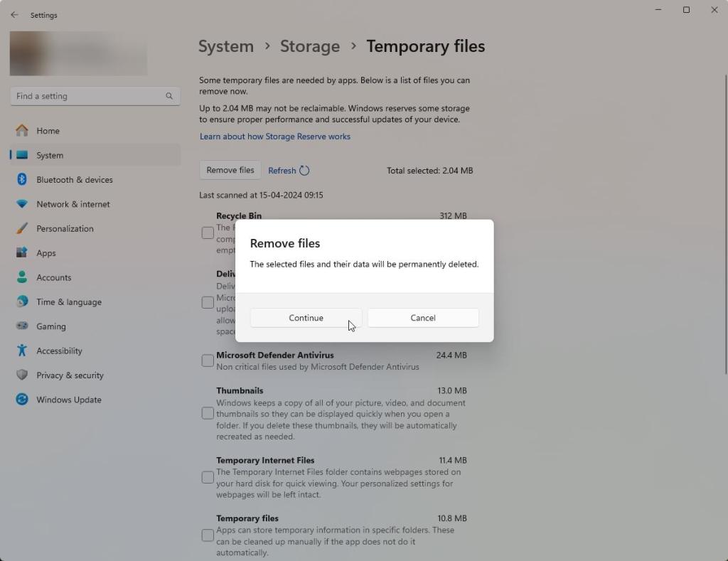Go to Storage in the breadcrumb
728x561 pixels.
coord(310,46)
